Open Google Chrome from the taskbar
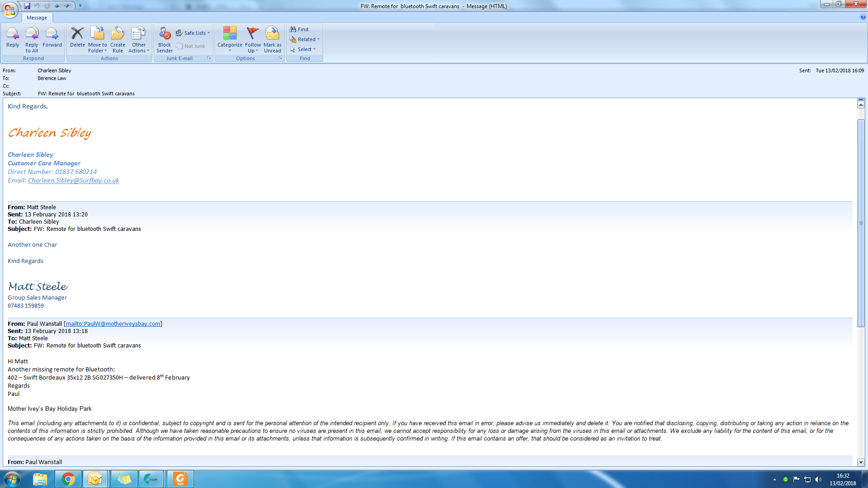Viewport: 868px width, 488px height. [x=68, y=479]
